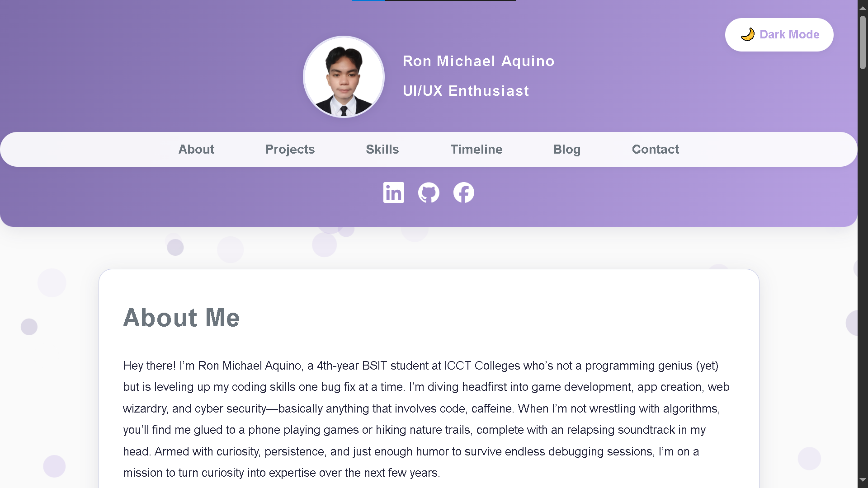Open the Projects menu item
This screenshot has height=488, width=868.
[290, 149]
